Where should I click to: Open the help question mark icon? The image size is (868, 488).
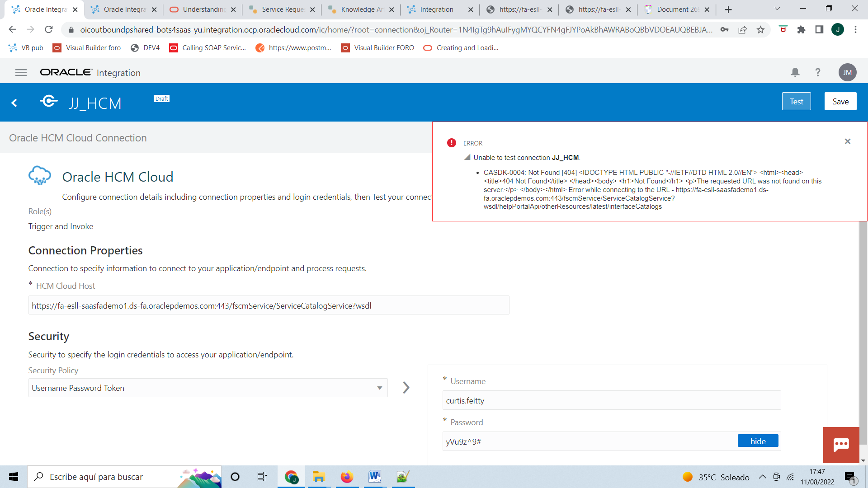click(x=817, y=72)
